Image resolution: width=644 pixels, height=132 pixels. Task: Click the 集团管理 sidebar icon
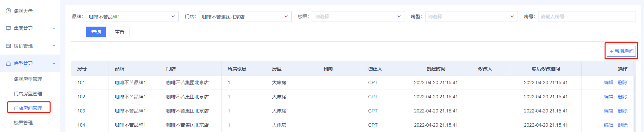pyautogui.click(x=8, y=28)
